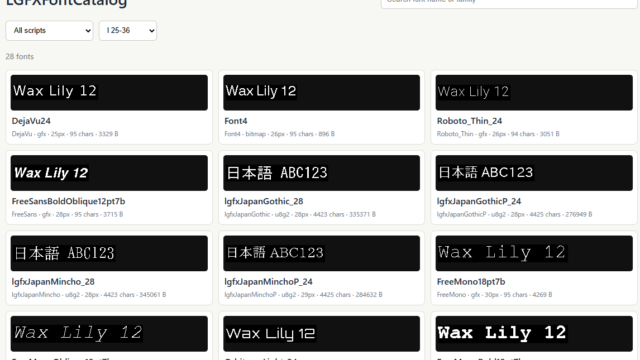Click FreeMono metadata line with 4269 B
The height and width of the screenshot is (360, 640).
[x=494, y=295]
